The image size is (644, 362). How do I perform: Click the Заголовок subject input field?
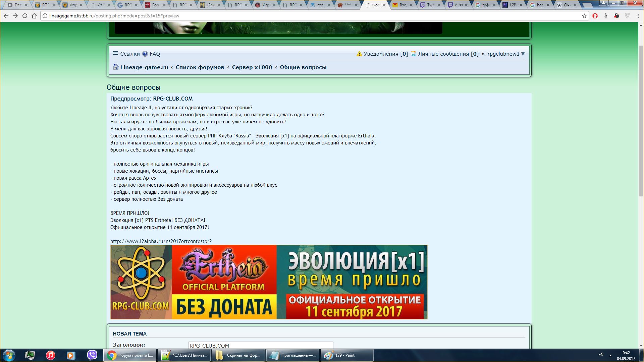coord(261,346)
